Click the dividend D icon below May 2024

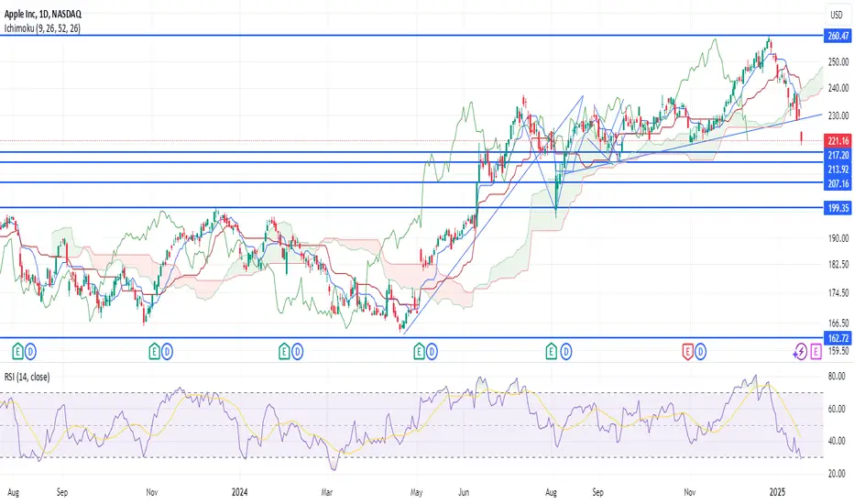432,352
